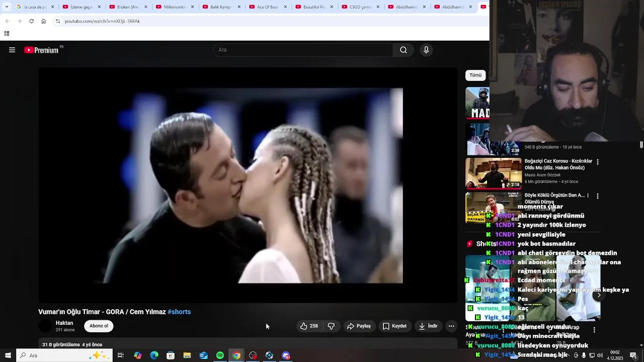Reload the page with the refresh icon
The image size is (644, 362).
coord(31,21)
